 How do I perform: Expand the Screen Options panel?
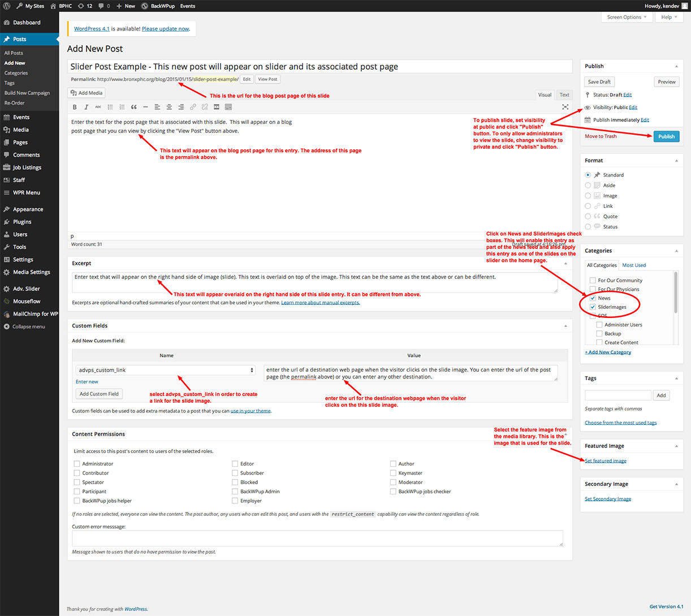(627, 18)
